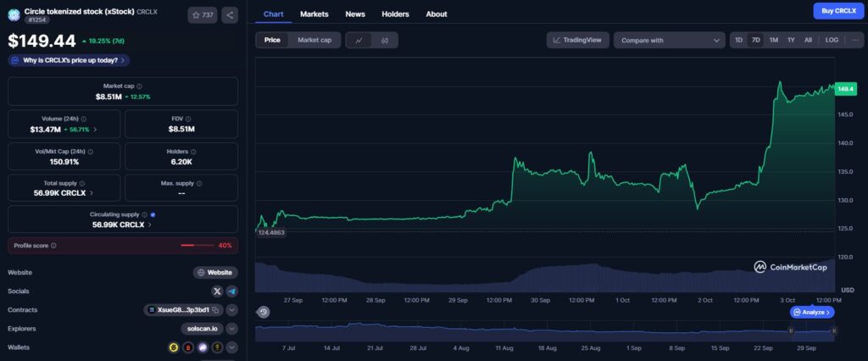This screenshot has height=361, width=868.
Task: Open the Compare with dropdown
Action: pyautogui.click(x=669, y=40)
